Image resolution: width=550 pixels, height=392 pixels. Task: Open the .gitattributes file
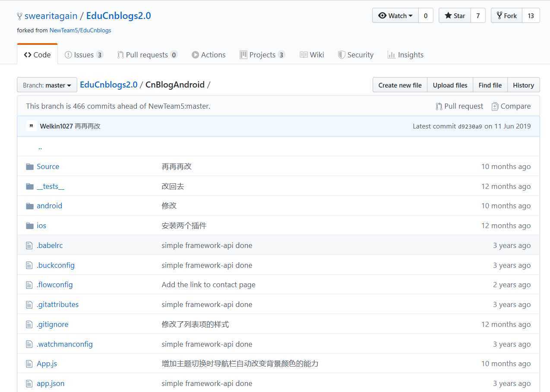click(x=58, y=304)
